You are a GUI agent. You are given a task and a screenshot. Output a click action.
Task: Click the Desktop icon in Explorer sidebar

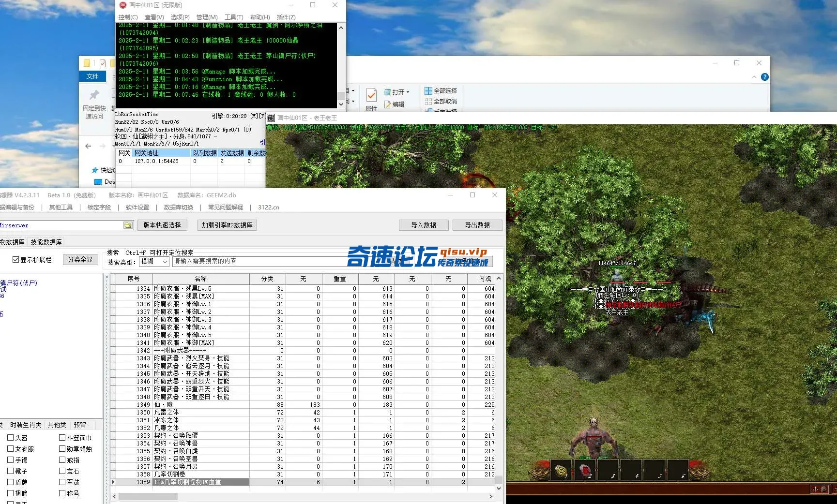tap(98, 182)
